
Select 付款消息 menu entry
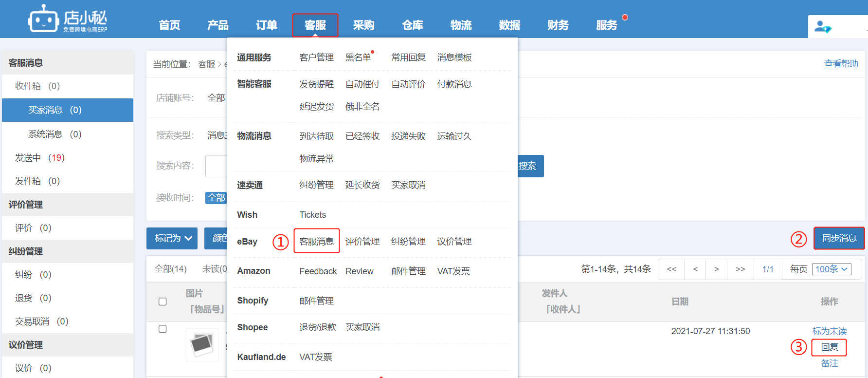pos(454,84)
